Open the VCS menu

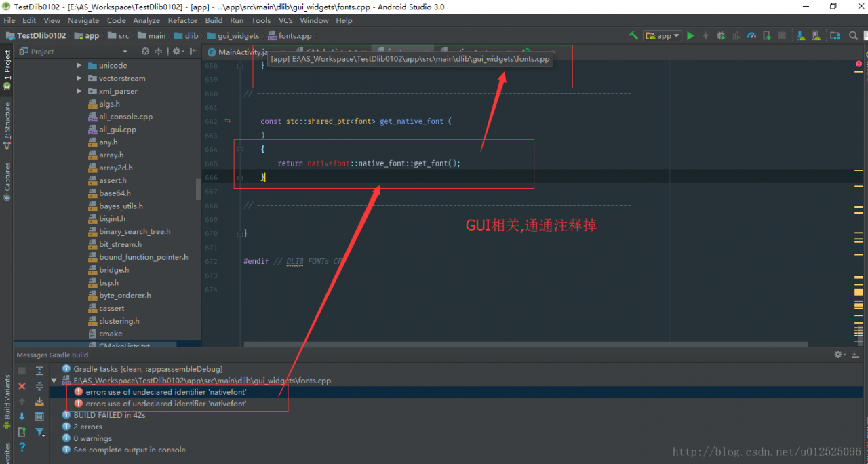[x=285, y=20]
